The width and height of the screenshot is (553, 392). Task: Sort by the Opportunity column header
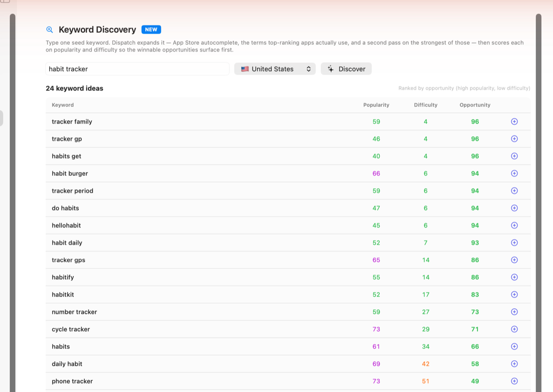[x=475, y=105]
